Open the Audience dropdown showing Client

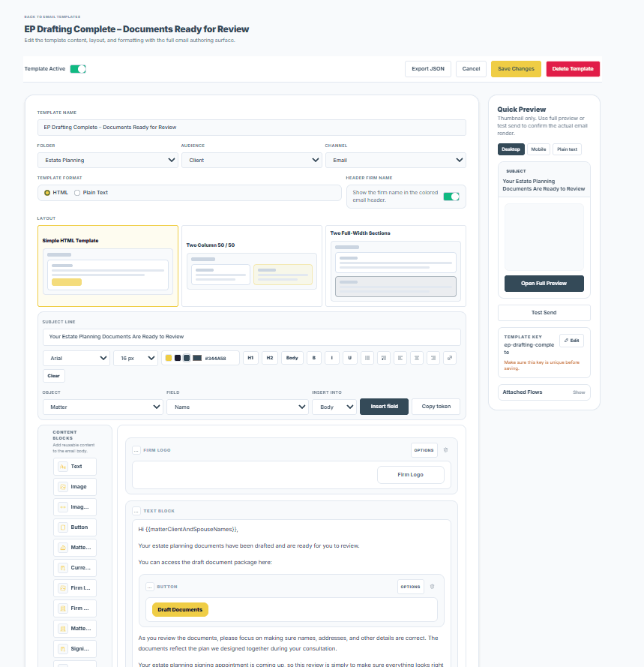[252, 161]
